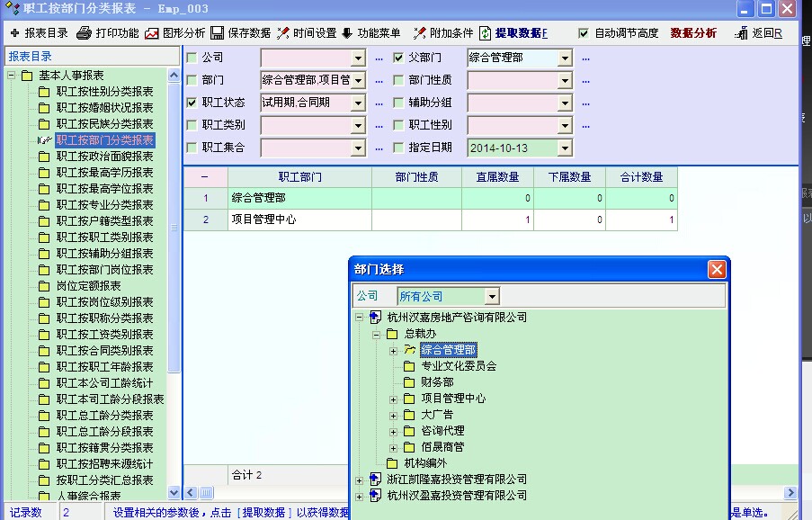The image size is (812, 520).
Task: Close the 部门选择 dialog
Action: pos(716,269)
